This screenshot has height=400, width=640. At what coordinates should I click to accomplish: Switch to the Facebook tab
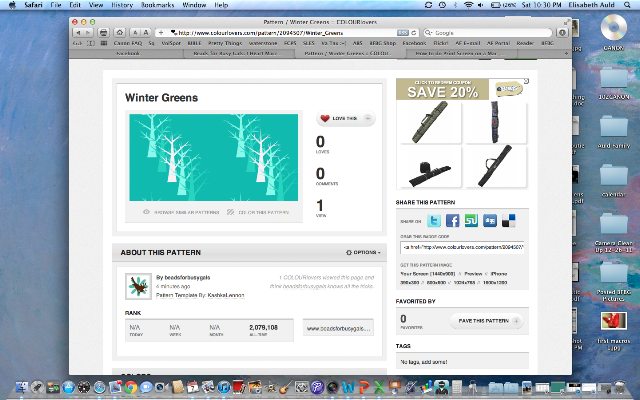point(128,53)
